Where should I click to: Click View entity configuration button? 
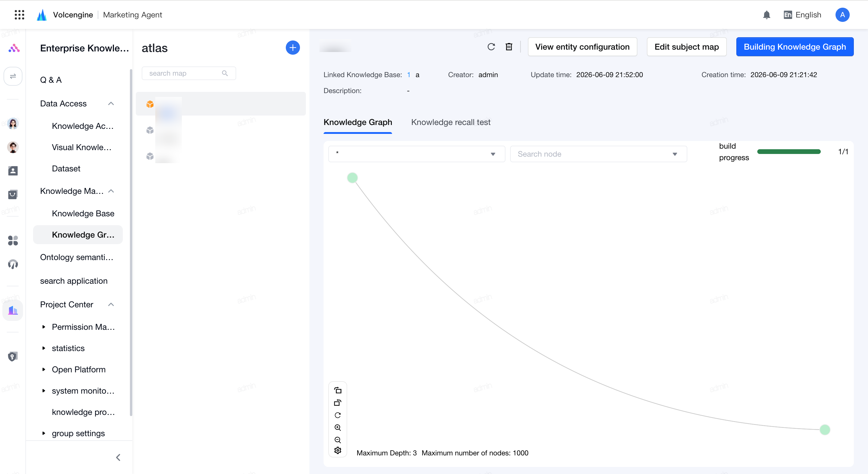click(x=582, y=47)
